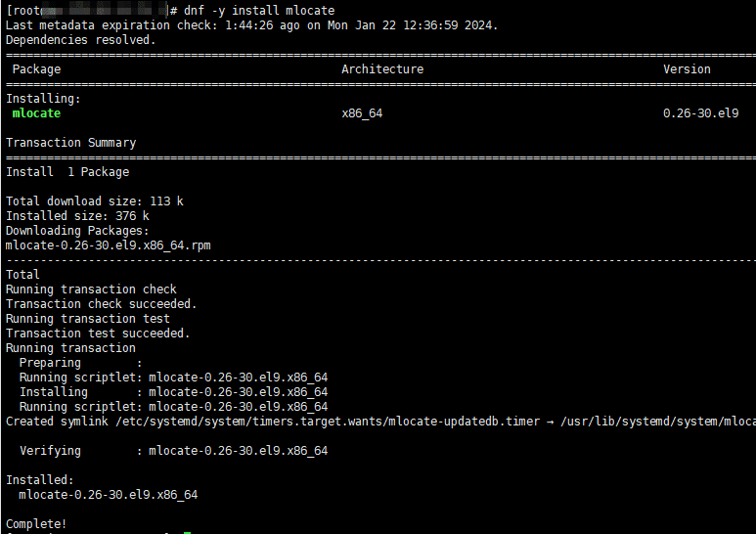Click the 'Transaction Summary' line

coord(70,143)
